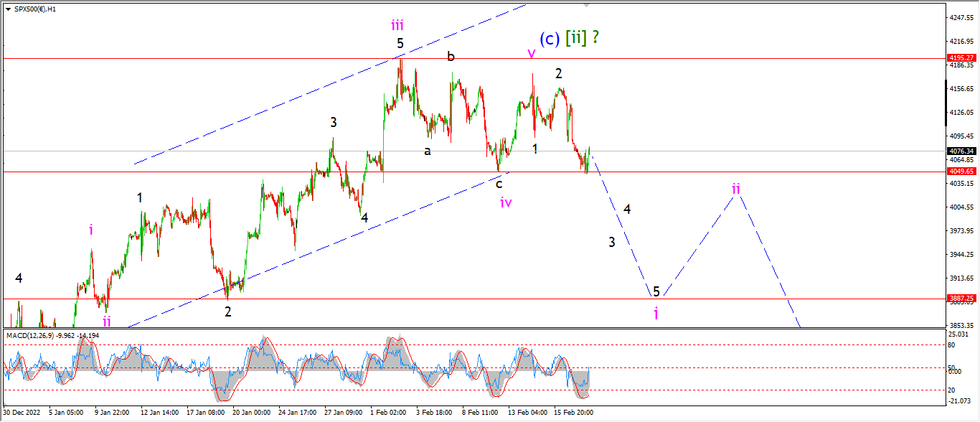
Task: Select the black b wave label
Action: click(451, 56)
